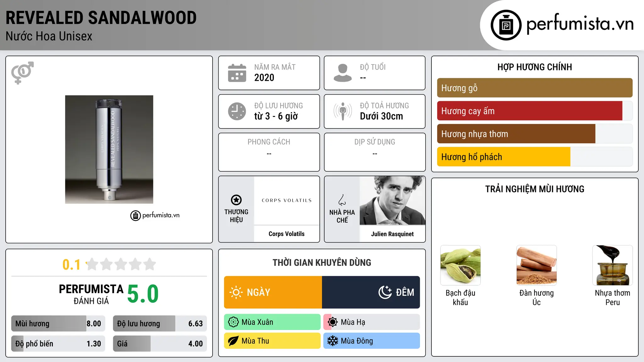Click the person icon beside ĐỘ TUỔI
The height and width of the screenshot is (362, 644).
(343, 73)
